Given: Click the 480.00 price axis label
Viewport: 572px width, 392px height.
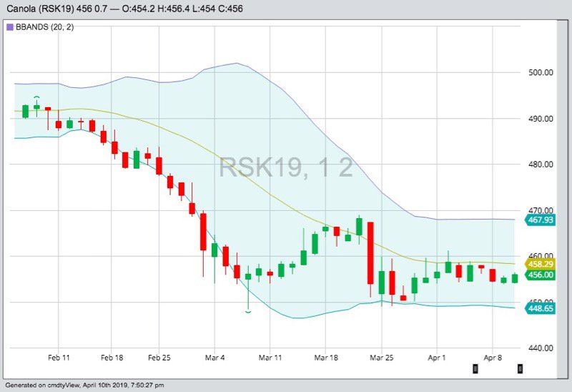Looking at the screenshot, I should (x=541, y=165).
